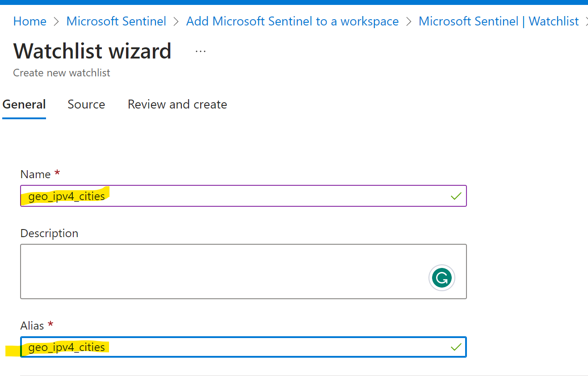Click the green checkmark beside the Alias field
Image resolution: width=588 pixels, height=376 pixels.
(455, 347)
